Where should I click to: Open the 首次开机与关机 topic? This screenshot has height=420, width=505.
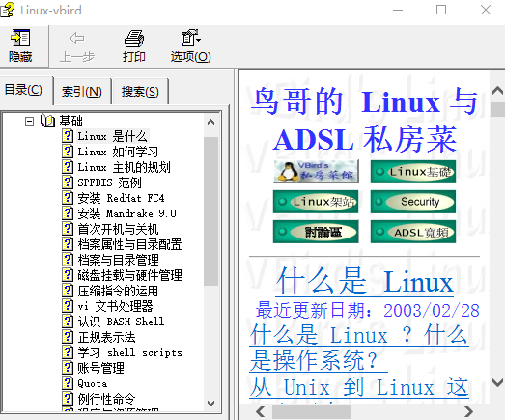tap(118, 229)
